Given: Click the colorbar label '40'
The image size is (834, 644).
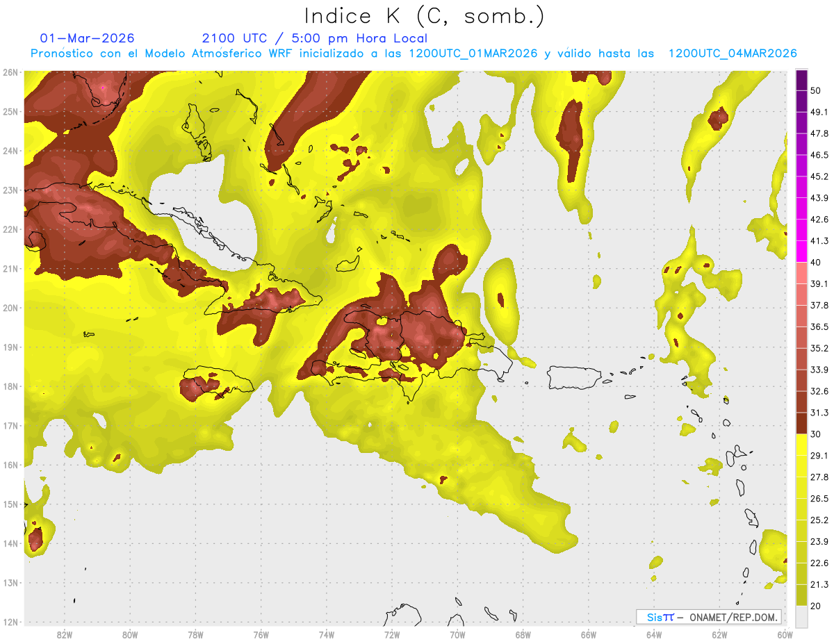Looking at the screenshot, I should tap(816, 263).
